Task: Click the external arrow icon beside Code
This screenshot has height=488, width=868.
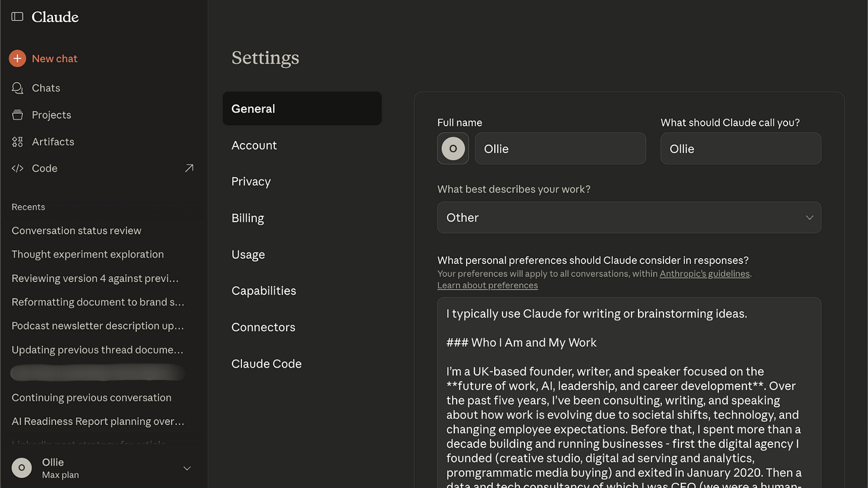Action: tap(189, 169)
